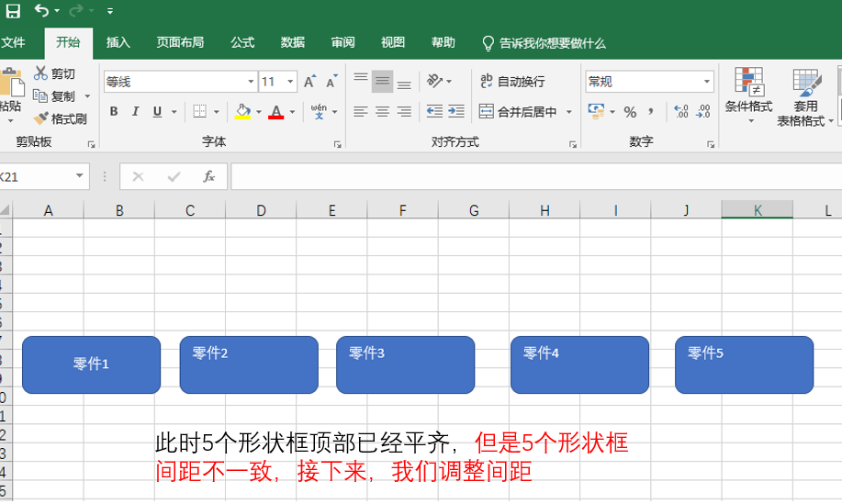
Task: Click the 合并后居中 merge button
Action: [x=518, y=112]
